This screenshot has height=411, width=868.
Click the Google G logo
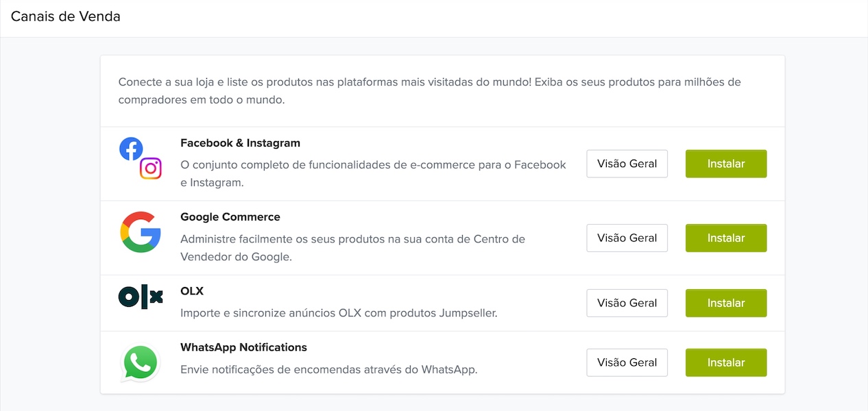[141, 232]
